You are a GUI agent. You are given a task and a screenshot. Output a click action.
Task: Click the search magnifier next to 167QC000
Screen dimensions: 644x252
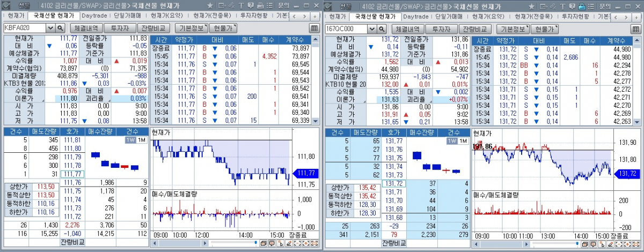pos(382,28)
